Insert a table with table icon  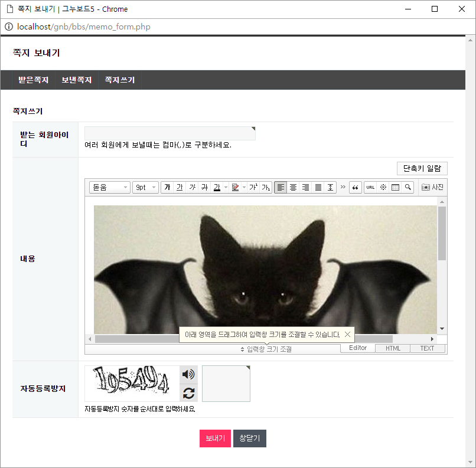(x=396, y=188)
